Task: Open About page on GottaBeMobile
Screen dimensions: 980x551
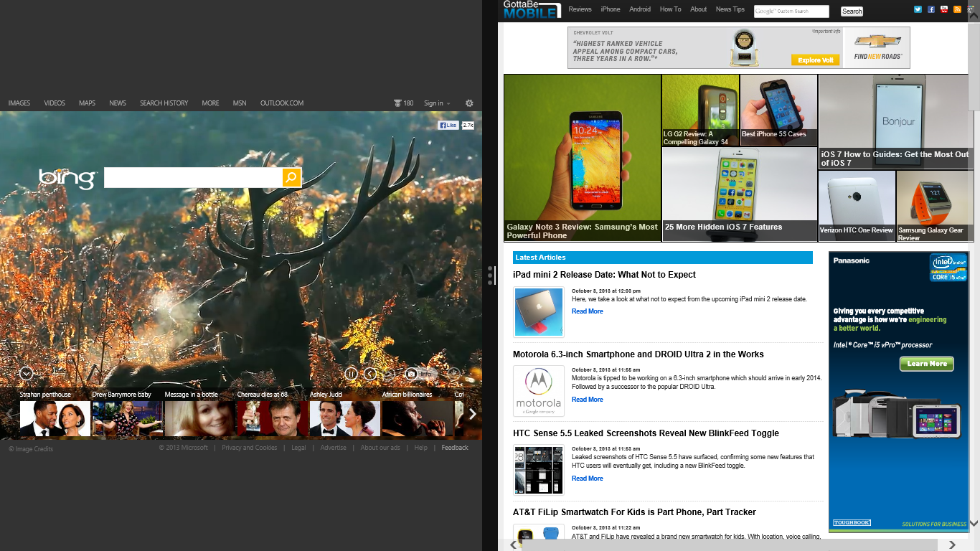Action: (x=699, y=9)
